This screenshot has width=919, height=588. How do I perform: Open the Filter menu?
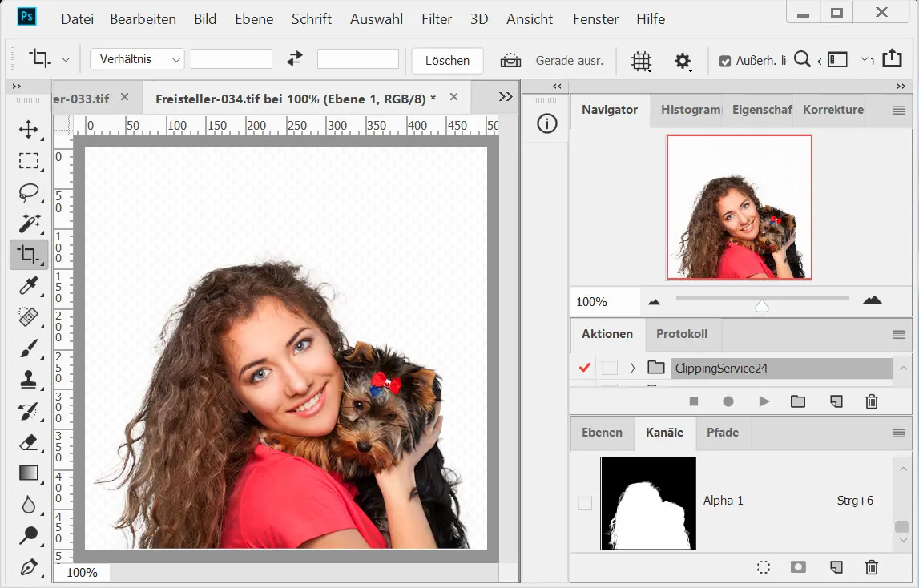(437, 19)
